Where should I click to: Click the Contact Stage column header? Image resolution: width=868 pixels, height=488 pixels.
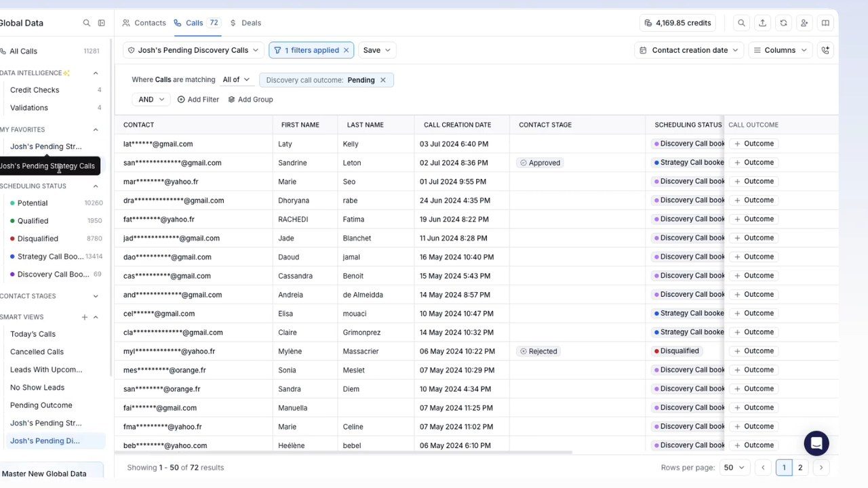(545, 125)
